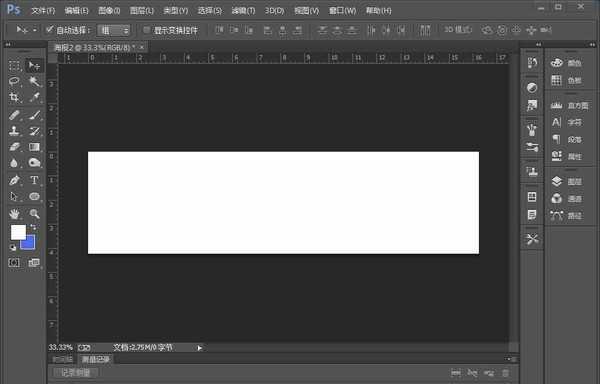The image size is (600, 384).
Task: Open the Layers panel button
Action: 566,182
